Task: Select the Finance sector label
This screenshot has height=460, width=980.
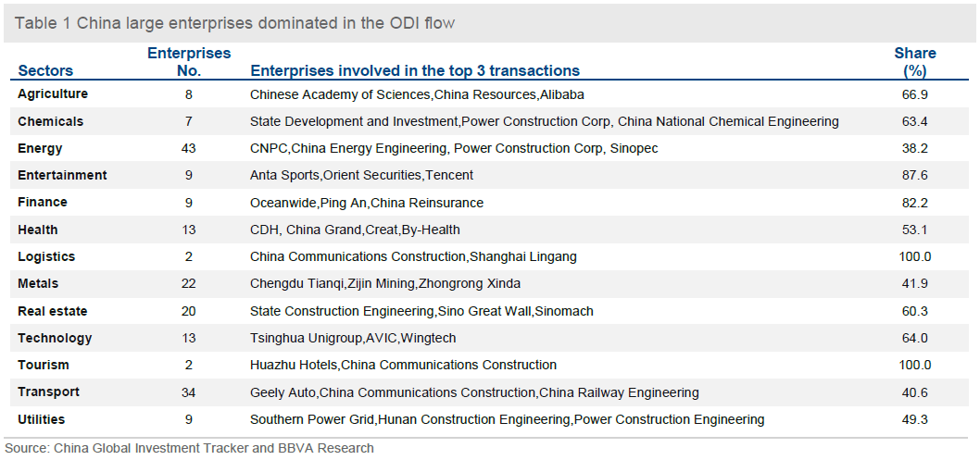Action: point(43,202)
